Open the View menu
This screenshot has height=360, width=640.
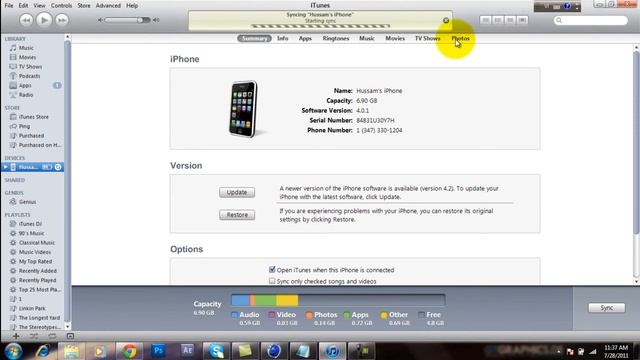click(39, 5)
